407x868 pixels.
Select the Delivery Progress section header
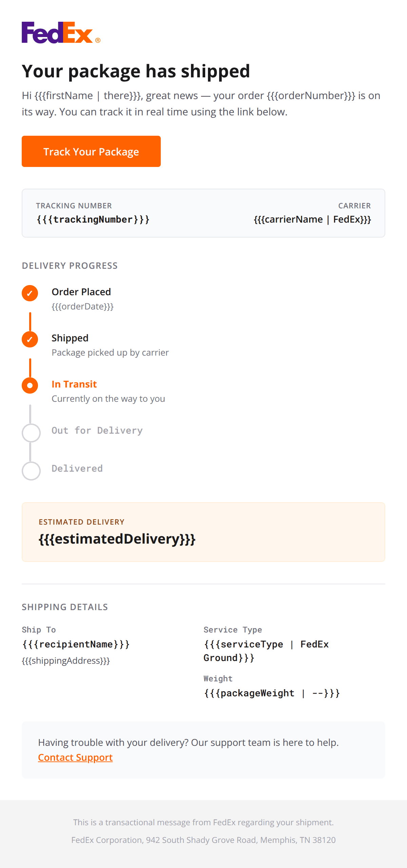coord(69,265)
